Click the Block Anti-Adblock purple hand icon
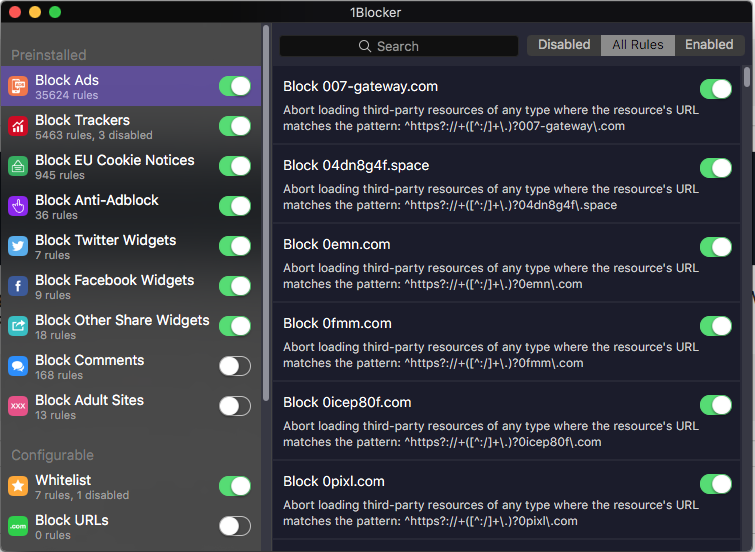This screenshot has height=552, width=755. [18, 207]
